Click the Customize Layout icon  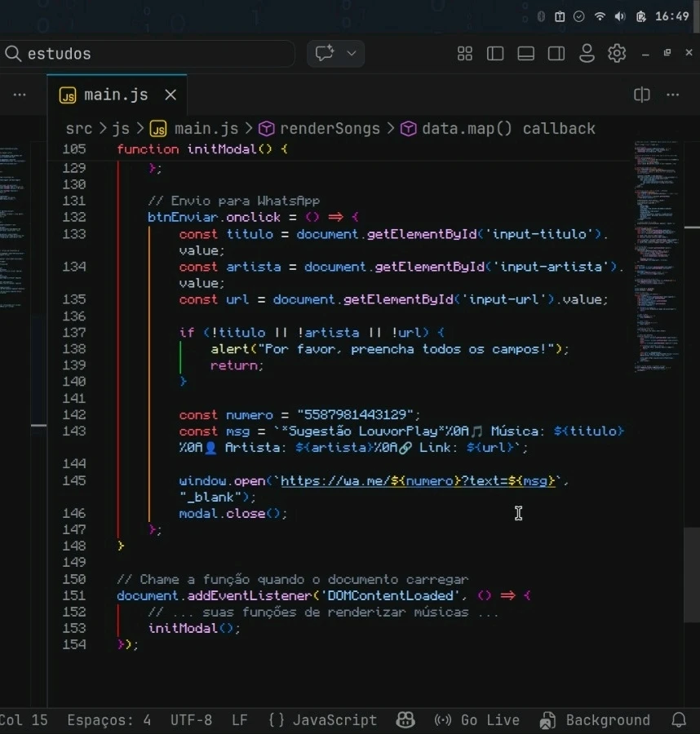(465, 54)
